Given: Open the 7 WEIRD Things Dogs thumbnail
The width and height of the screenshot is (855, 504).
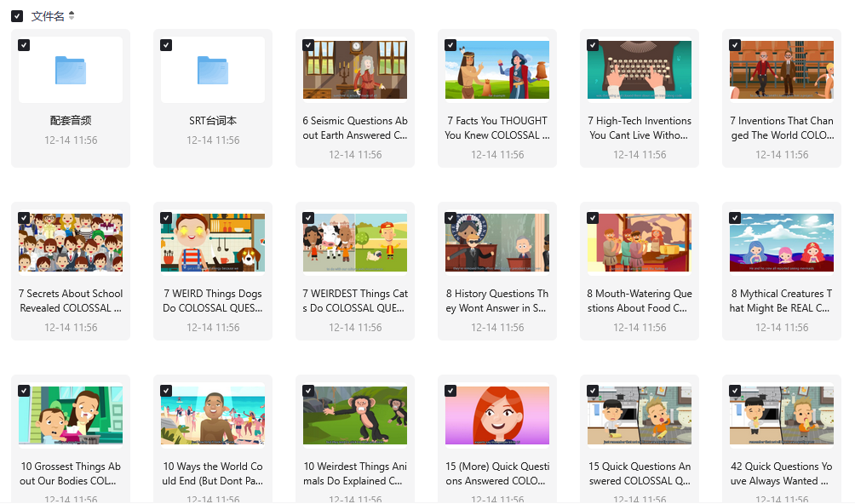Looking at the screenshot, I should click(213, 243).
